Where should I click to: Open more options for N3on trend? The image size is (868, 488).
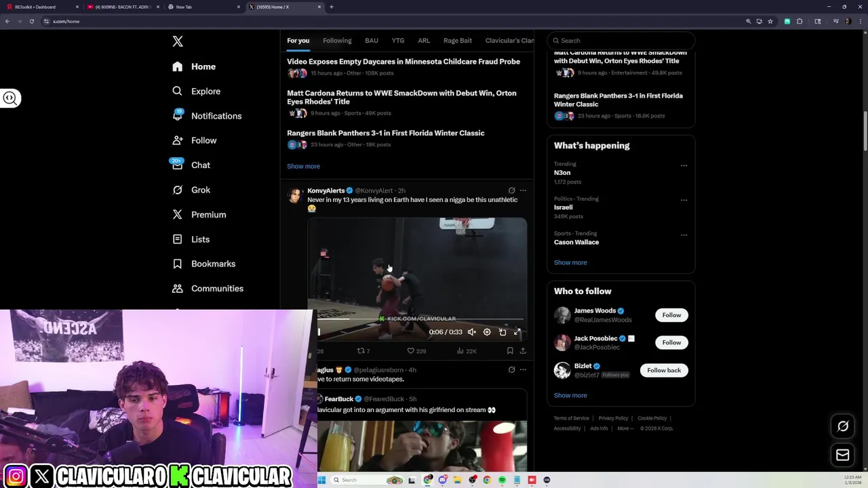pos(684,165)
